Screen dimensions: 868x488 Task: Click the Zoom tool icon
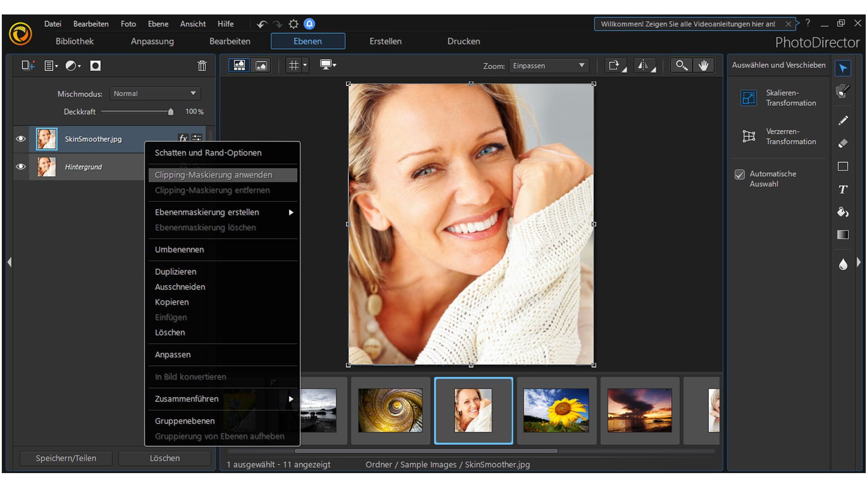coord(681,65)
